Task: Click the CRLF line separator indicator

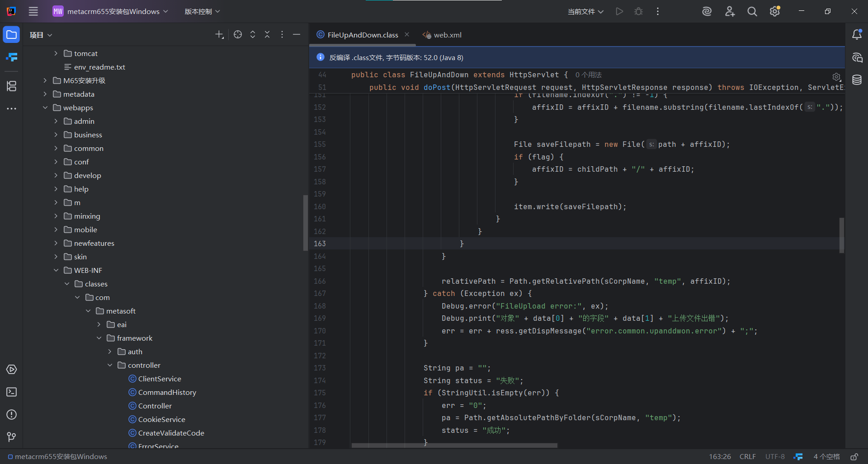Action: point(747,457)
